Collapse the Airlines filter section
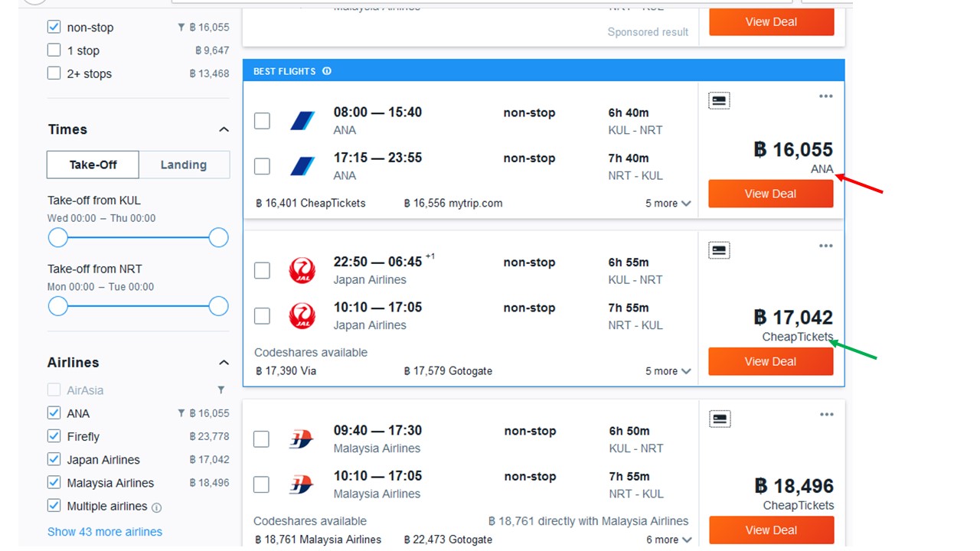The image size is (980, 551). click(224, 363)
